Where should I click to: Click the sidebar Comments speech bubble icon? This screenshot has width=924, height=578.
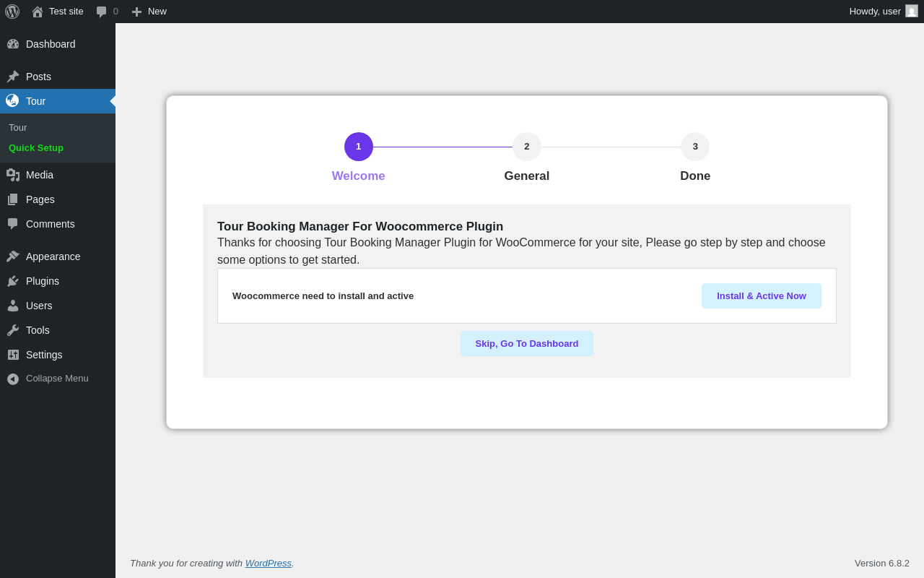coord(13,224)
